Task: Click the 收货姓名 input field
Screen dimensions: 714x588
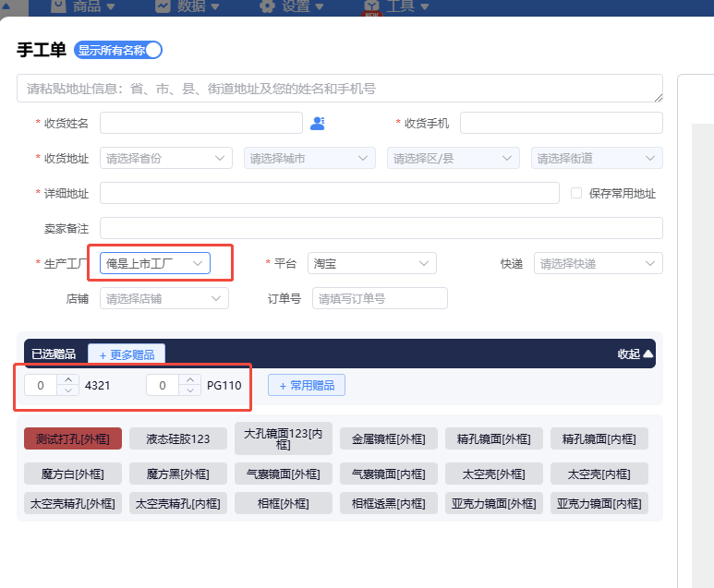Action: point(201,123)
